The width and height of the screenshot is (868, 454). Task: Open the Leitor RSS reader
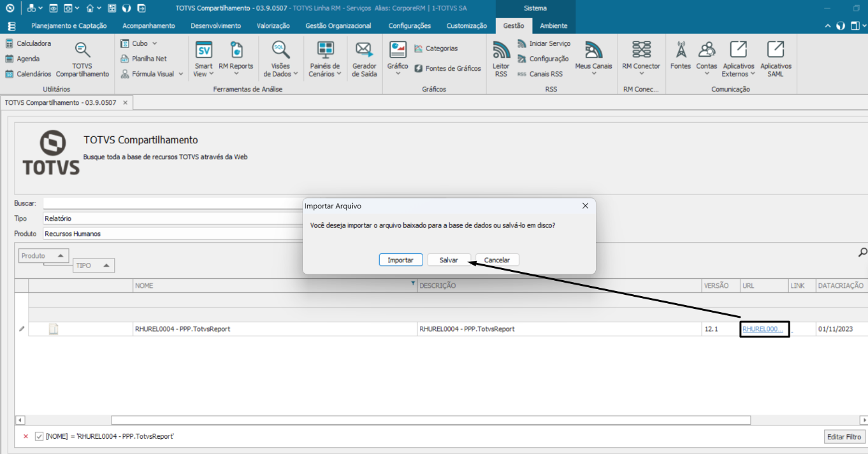tap(502, 60)
